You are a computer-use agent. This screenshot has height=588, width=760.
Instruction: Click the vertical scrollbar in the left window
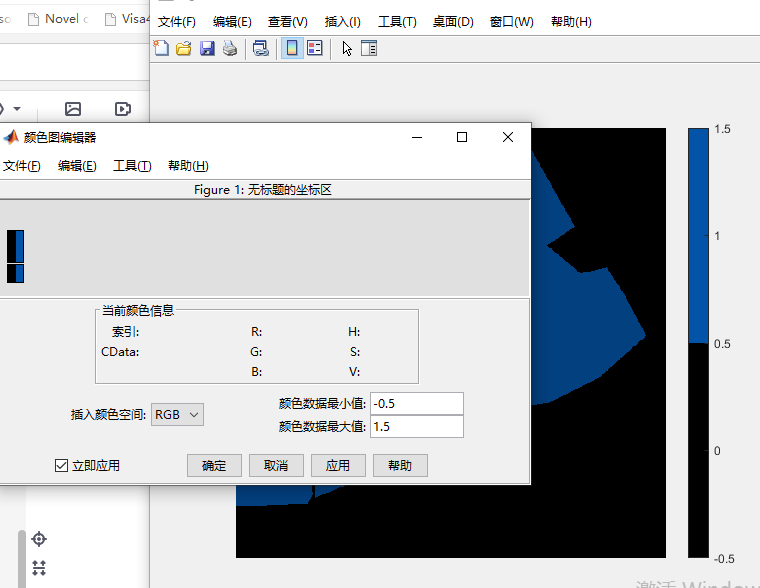(x=22, y=559)
